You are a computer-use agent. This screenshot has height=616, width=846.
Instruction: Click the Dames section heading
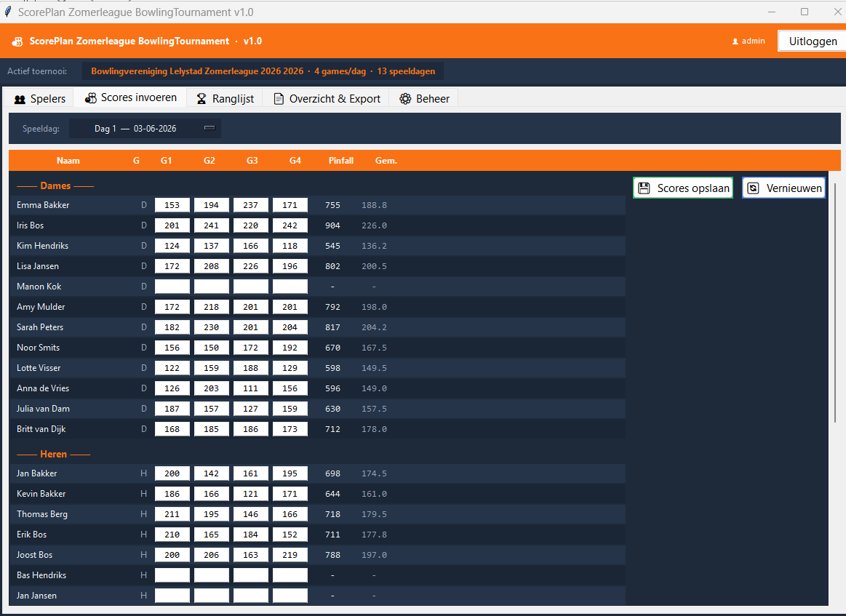pyautogui.click(x=55, y=185)
